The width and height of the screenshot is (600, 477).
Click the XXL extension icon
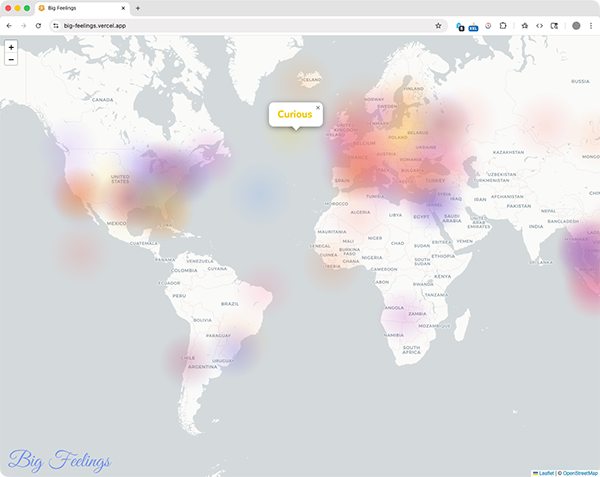point(473,26)
